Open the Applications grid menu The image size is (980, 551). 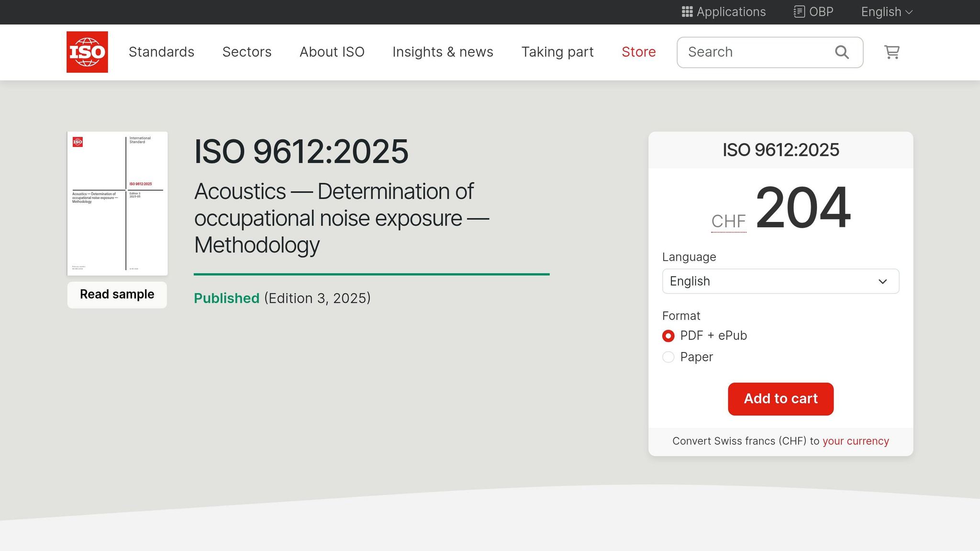[724, 11]
